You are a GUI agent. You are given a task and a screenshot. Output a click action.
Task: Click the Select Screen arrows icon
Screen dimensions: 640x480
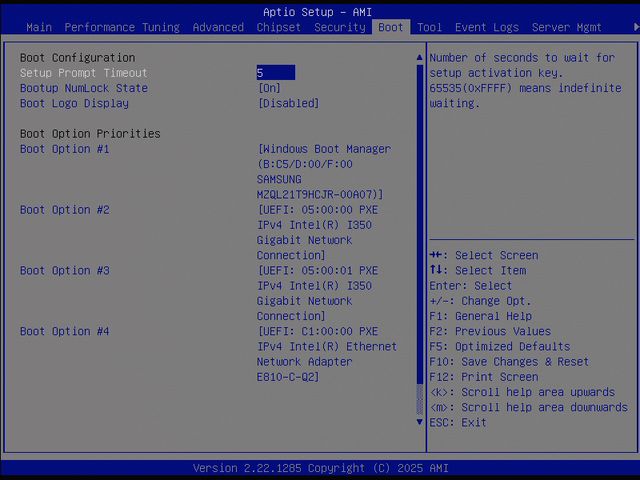point(436,255)
